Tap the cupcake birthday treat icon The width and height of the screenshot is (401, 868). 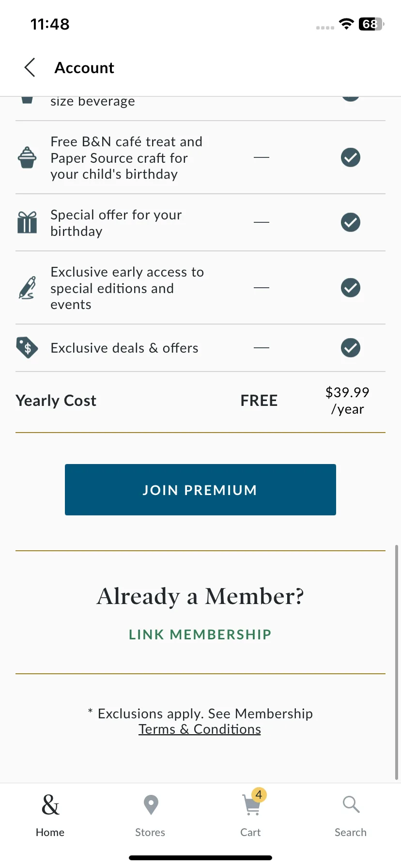coord(27,157)
